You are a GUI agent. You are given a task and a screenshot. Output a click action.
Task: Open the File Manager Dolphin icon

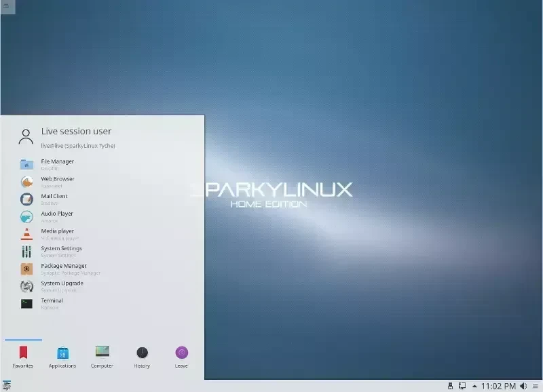(26, 164)
